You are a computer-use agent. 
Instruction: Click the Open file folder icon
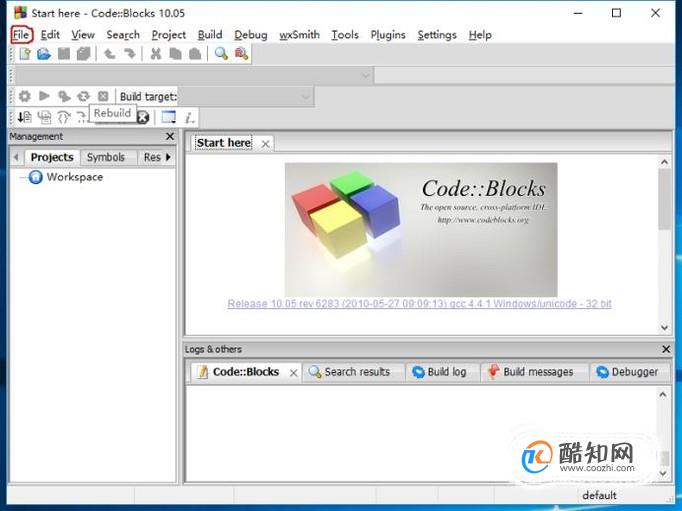click(x=44, y=54)
